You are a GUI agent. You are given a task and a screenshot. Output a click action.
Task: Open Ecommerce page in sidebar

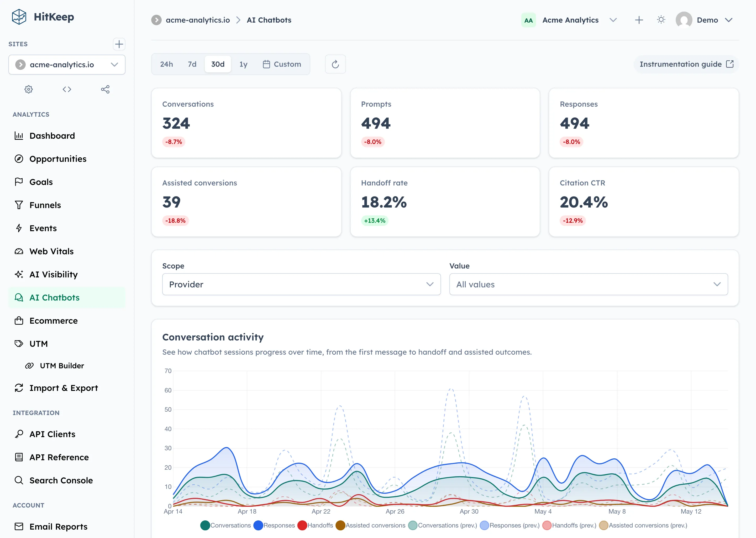(x=67, y=321)
